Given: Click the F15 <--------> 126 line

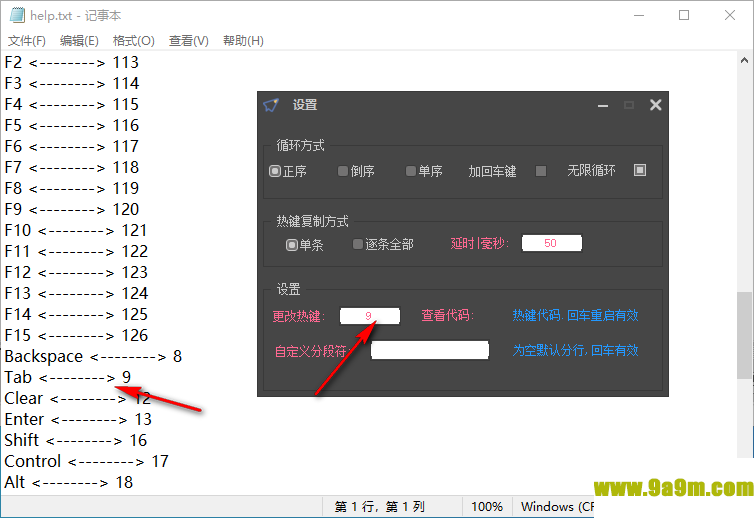Looking at the screenshot, I should pyautogui.click(x=76, y=336).
